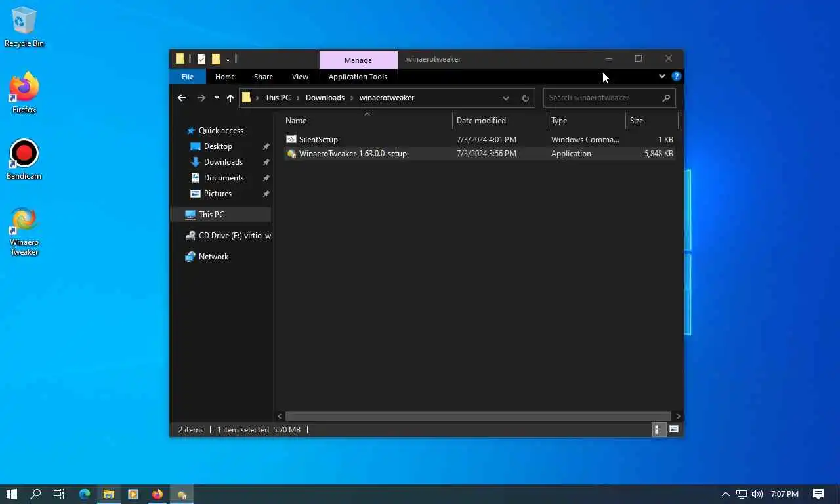Viewport: 840px width, 504px height.
Task: Select This PC in navigation pane
Action: point(220,215)
